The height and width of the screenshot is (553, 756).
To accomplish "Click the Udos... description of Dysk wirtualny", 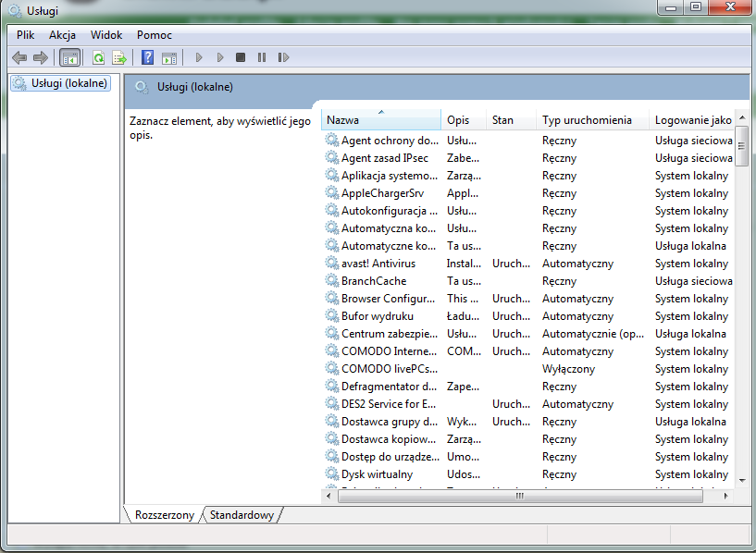I will pyautogui.click(x=464, y=474).
